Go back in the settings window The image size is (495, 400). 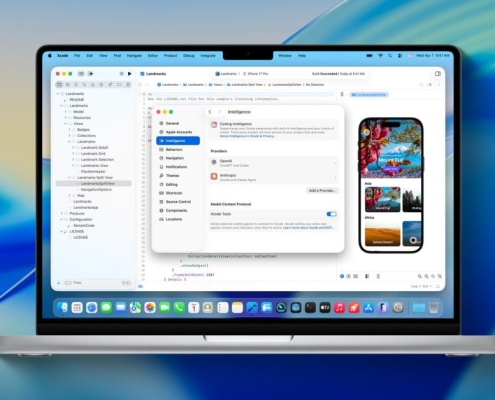tap(210, 112)
